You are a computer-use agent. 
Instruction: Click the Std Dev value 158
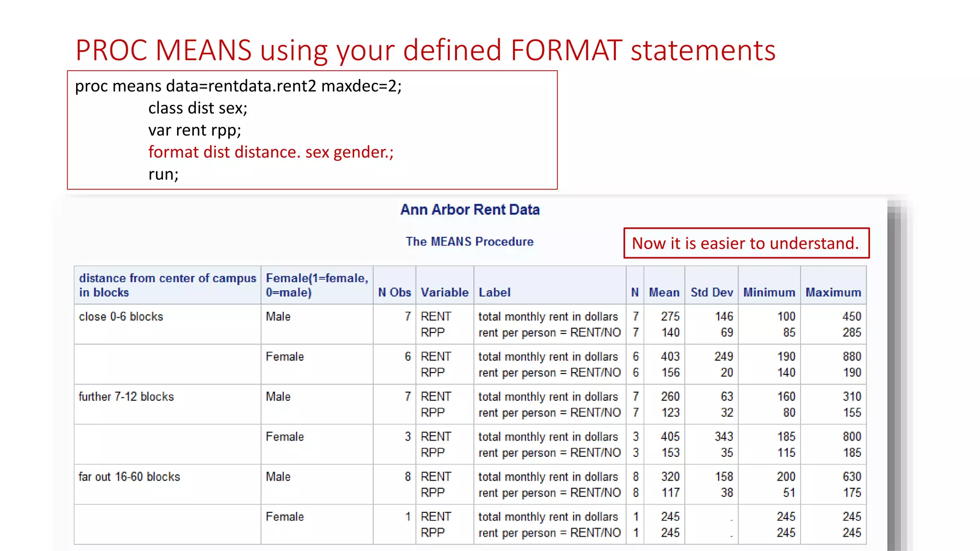pyautogui.click(x=724, y=477)
